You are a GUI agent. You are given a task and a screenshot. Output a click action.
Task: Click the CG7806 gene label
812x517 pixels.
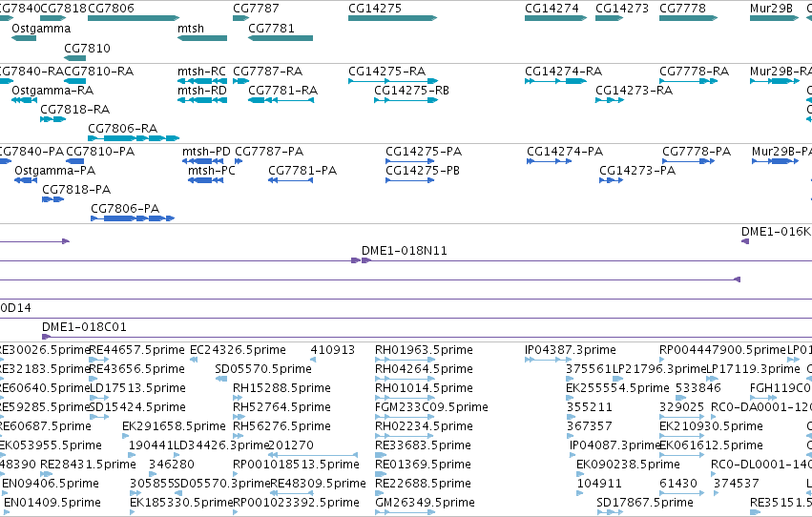point(111,9)
